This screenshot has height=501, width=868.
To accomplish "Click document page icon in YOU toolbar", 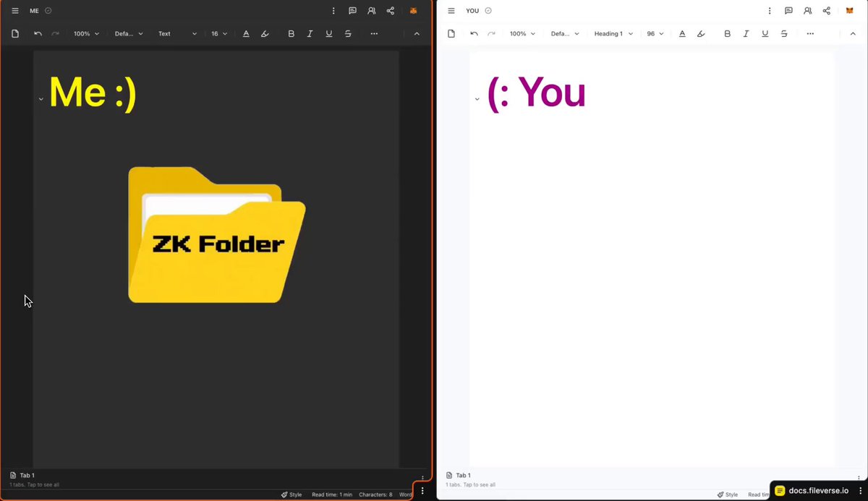I will (451, 33).
